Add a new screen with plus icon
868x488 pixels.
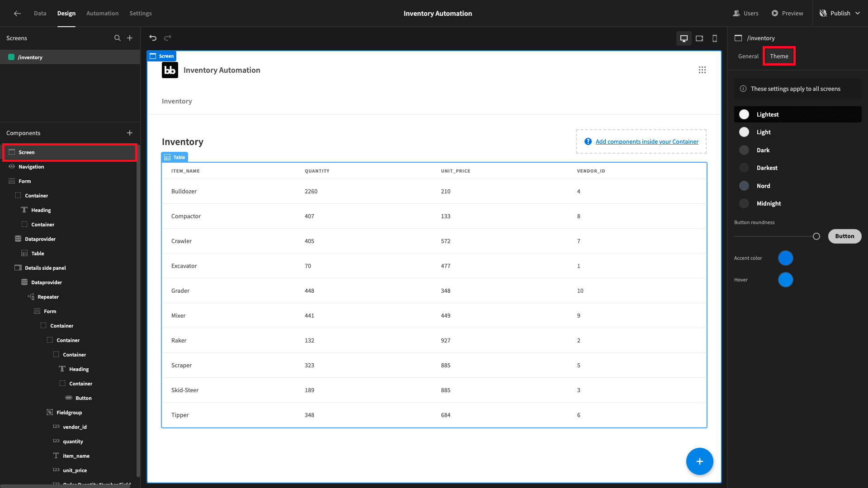coord(130,38)
